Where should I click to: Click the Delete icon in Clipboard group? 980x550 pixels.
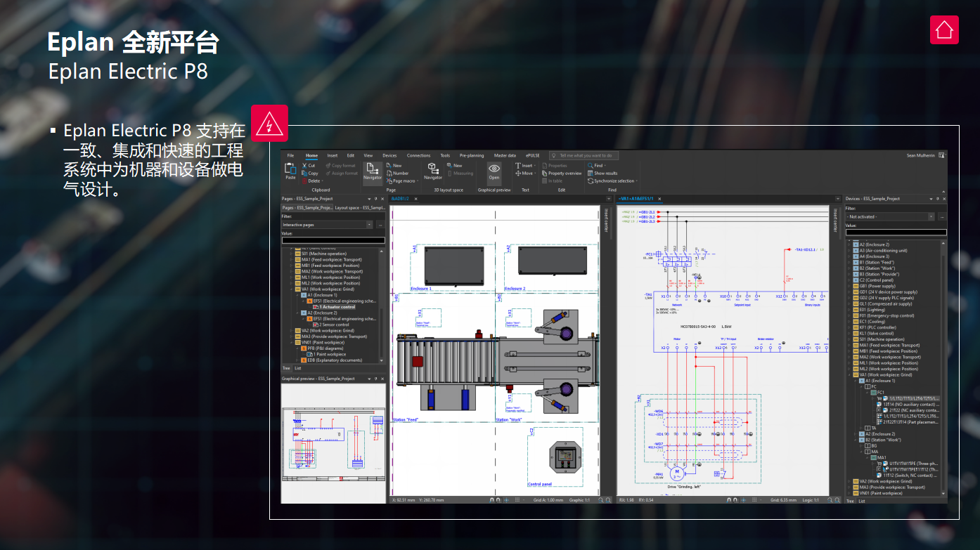304,181
